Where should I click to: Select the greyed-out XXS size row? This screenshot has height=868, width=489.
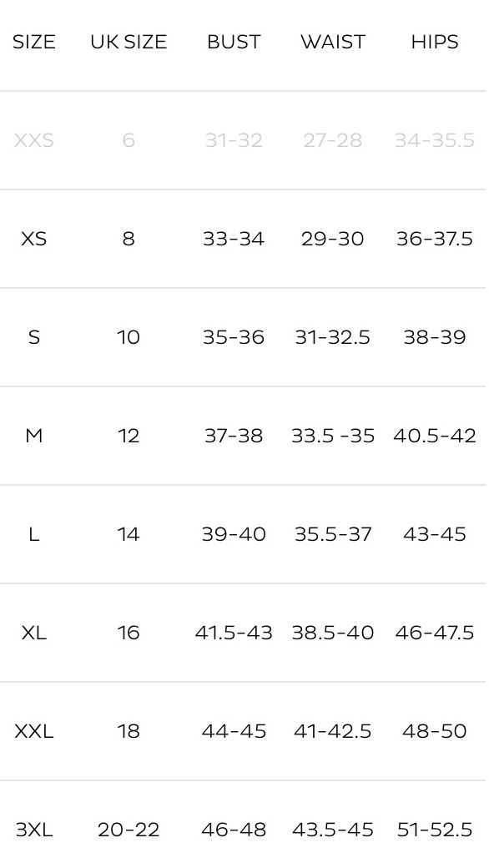[x=243, y=140]
